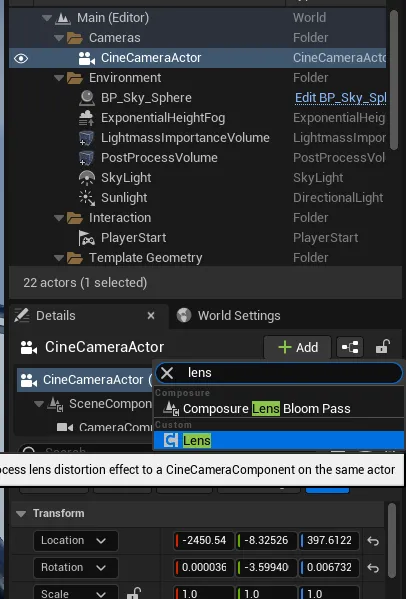Reset Rotation to default arrow
Screen dimensions: 406x599
tap(373, 568)
